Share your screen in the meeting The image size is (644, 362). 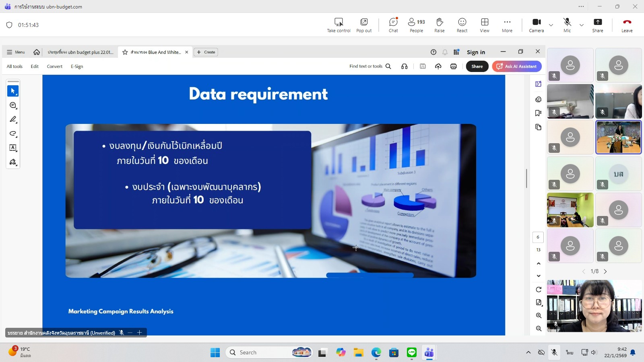pyautogui.click(x=598, y=25)
